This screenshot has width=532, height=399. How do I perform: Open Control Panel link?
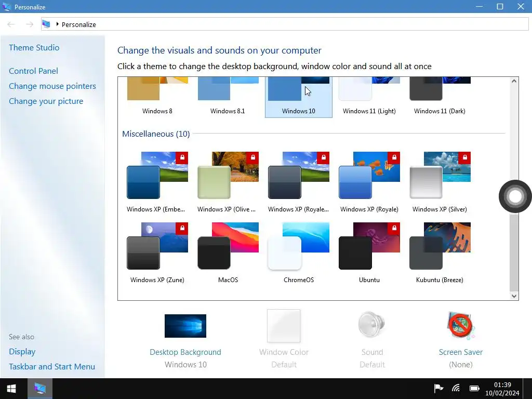point(33,71)
